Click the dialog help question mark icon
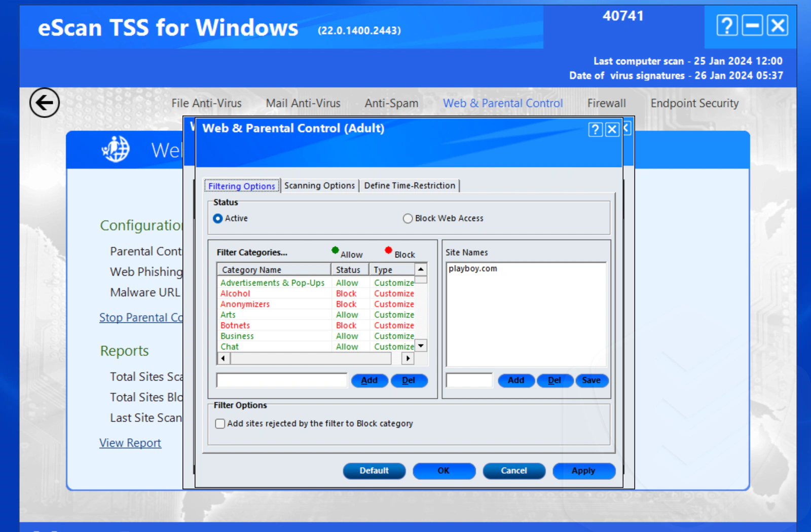Image resolution: width=811 pixels, height=532 pixels. click(x=595, y=130)
